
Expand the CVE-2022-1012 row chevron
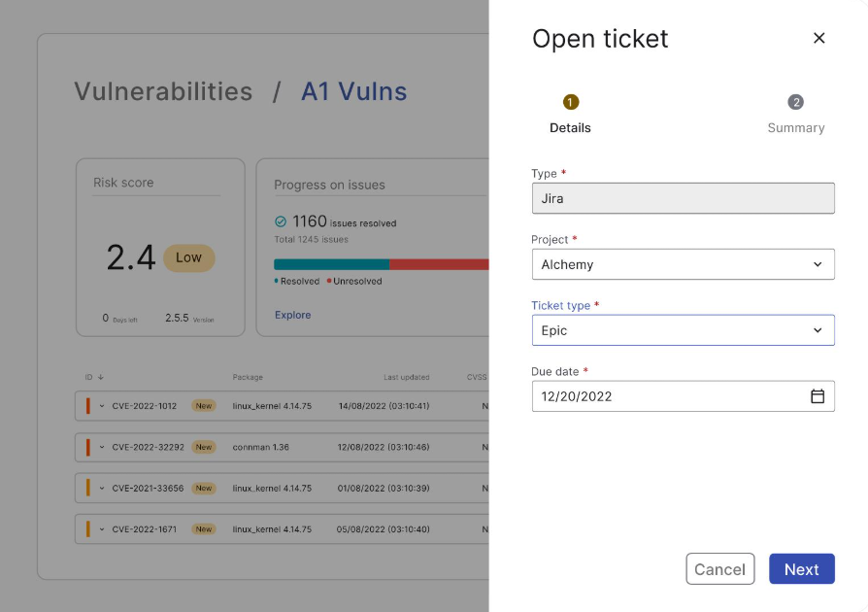pyautogui.click(x=102, y=406)
